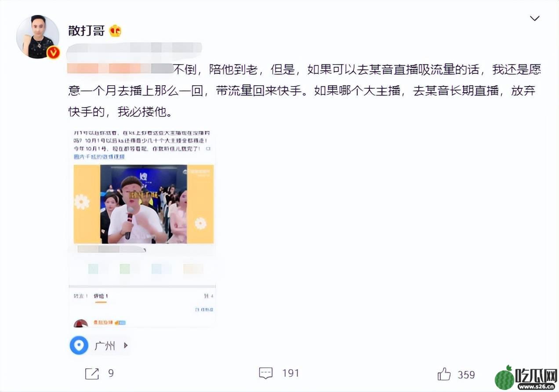Open comments via the speech bubble icon
Image resolution: width=559 pixels, height=392 pixels.
pyautogui.click(x=266, y=374)
